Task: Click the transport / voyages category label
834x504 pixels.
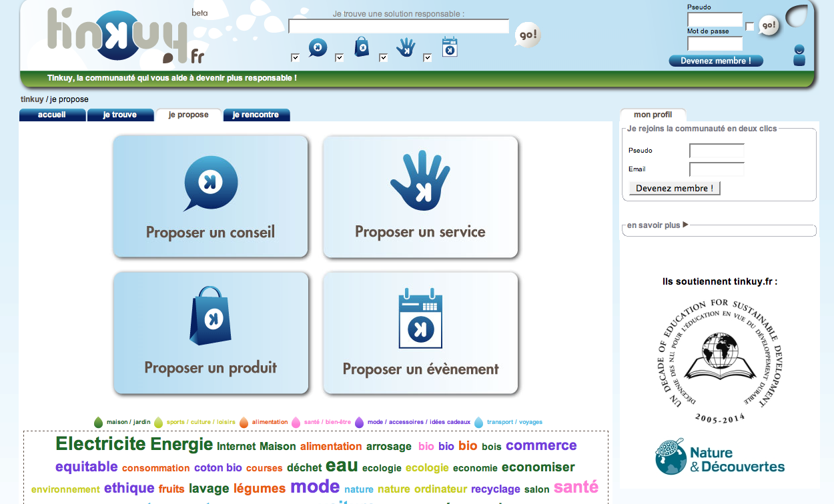Action: [x=514, y=422]
